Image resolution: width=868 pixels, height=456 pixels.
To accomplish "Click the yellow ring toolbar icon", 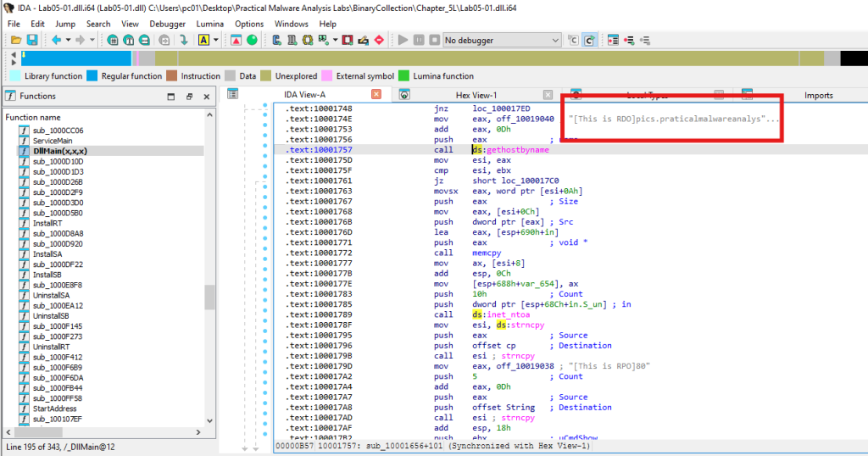I will 307,41.
